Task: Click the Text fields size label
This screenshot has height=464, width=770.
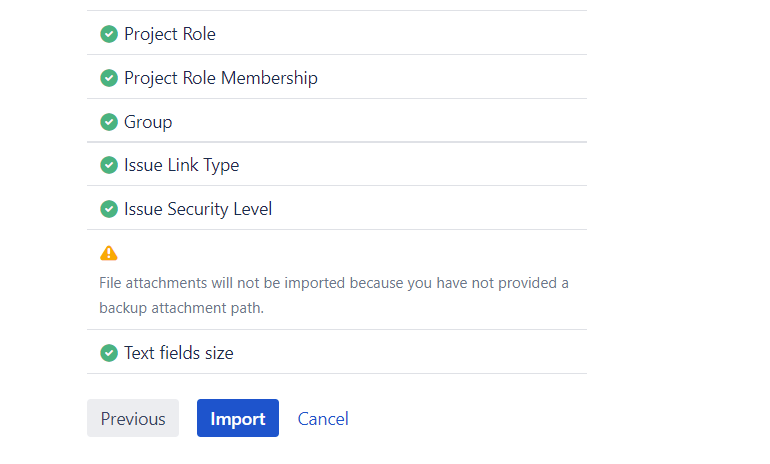Action: coord(179,353)
